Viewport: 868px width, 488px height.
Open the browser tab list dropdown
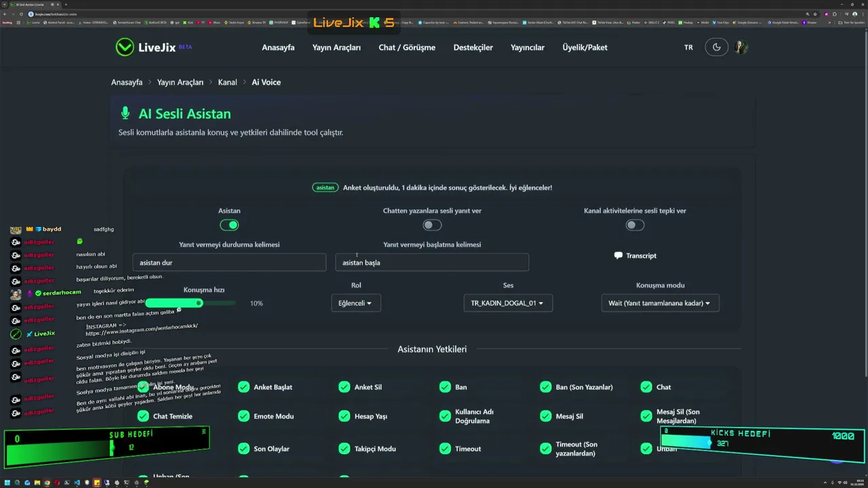coord(5,5)
